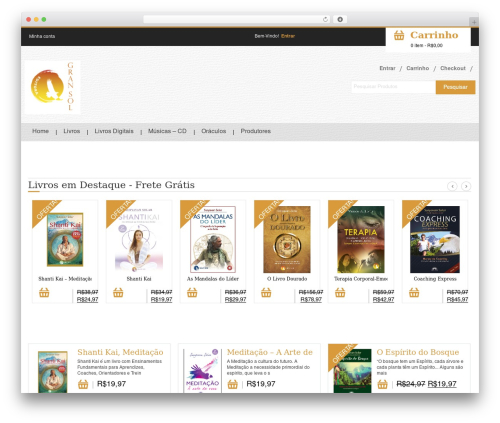Image resolution: width=500 pixels, height=423 pixels.
Task: Open the Produtores menu item
Action: (256, 131)
